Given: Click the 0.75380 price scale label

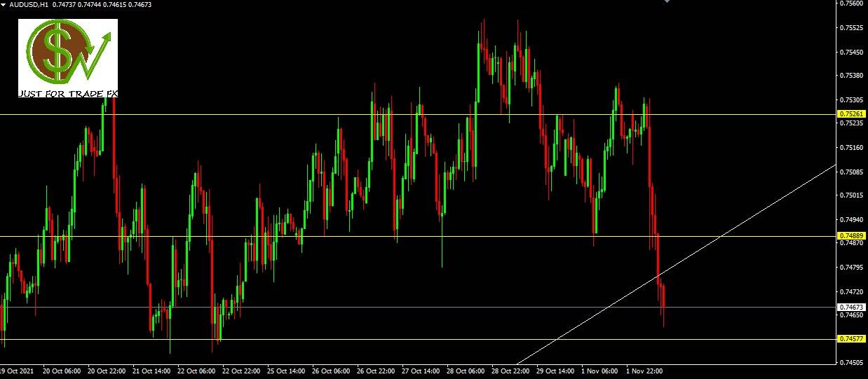Looking at the screenshot, I should pyautogui.click(x=852, y=75).
